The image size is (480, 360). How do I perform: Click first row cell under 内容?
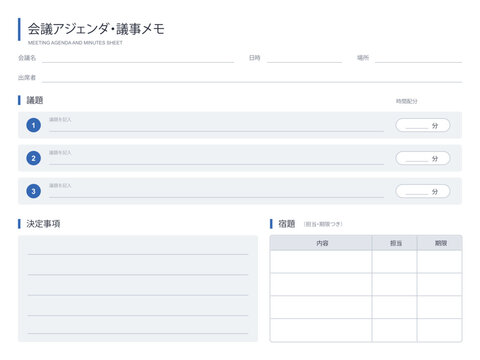[321, 262]
